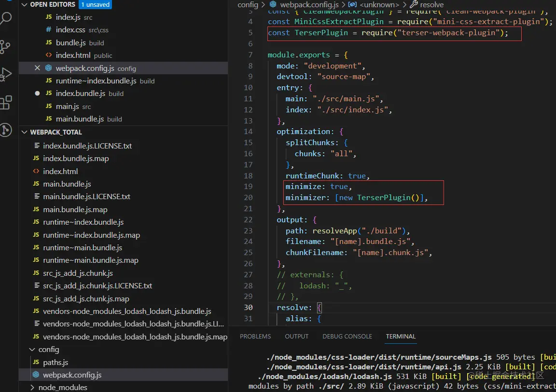Open runtime~main.bundle.js.map file
The width and height of the screenshot is (556, 392).
[x=124, y=260]
